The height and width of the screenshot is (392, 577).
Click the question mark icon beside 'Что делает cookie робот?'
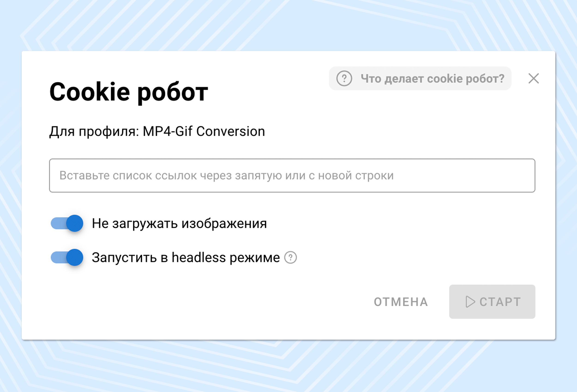coord(344,78)
